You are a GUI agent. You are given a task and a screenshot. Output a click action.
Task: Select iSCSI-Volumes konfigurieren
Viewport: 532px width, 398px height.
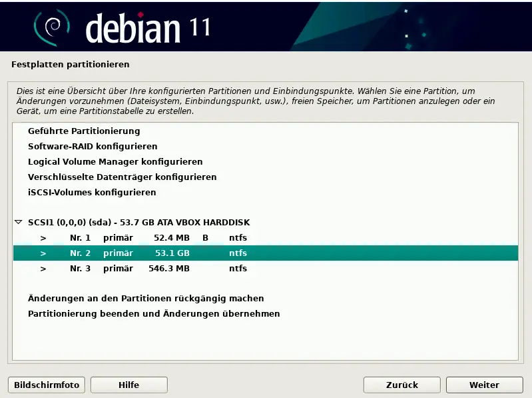pyautogui.click(x=266, y=192)
